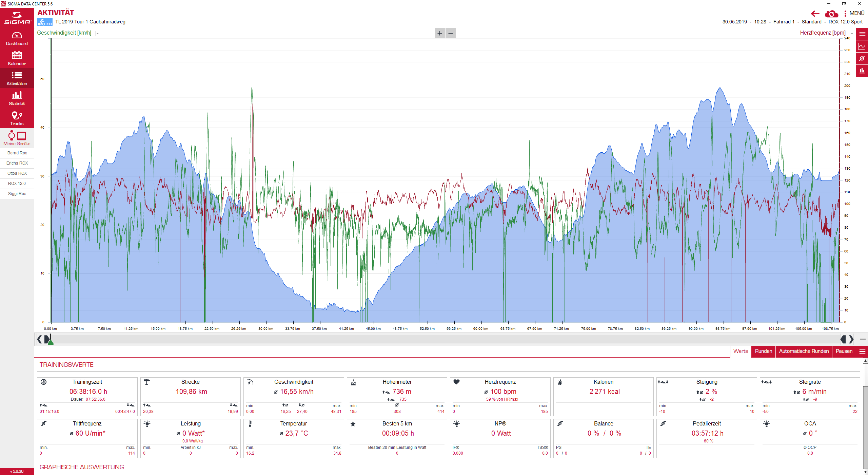This screenshot has width=868, height=475.
Task: Toggle the bar chart view button
Action: coord(862,71)
